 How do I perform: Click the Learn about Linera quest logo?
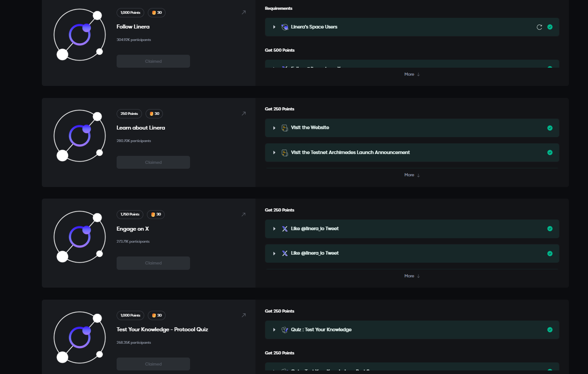tap(80, 136)
